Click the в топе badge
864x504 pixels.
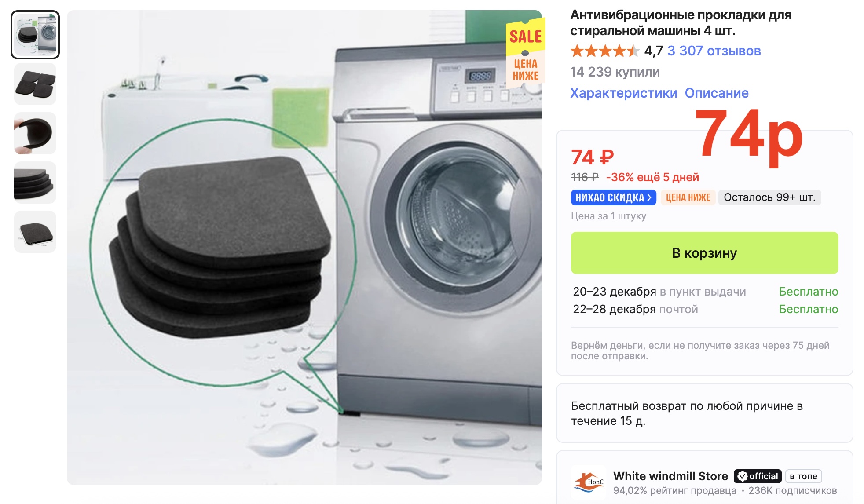click(803, 476)
